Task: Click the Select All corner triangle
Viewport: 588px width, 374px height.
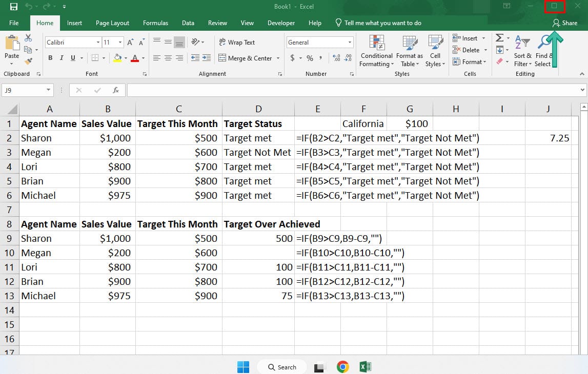Action: pos(12,109)
